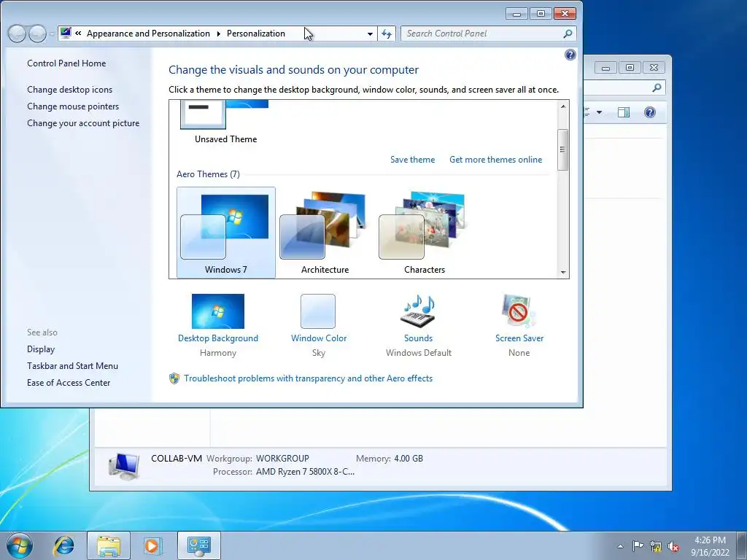Select the Windows 7 Aero theme
747x560 pixels.
(226, 233)
